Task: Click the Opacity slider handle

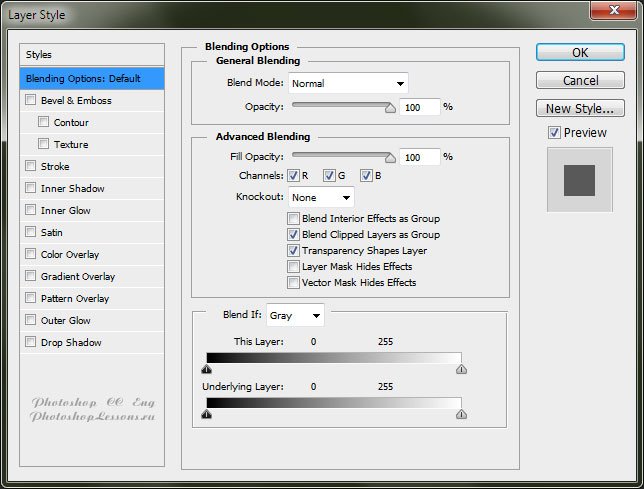Action: tap(391, 107)
